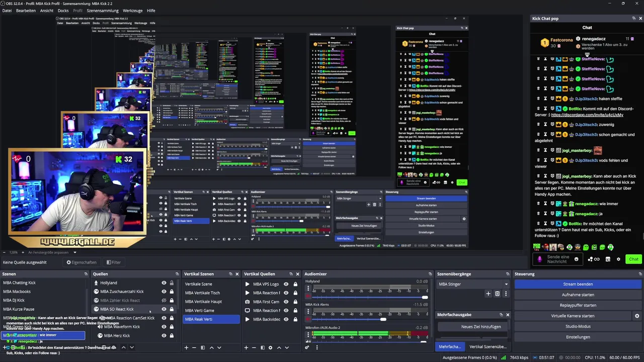Add a new scene transition
This screenshot has width=644, height=362.
488,294
